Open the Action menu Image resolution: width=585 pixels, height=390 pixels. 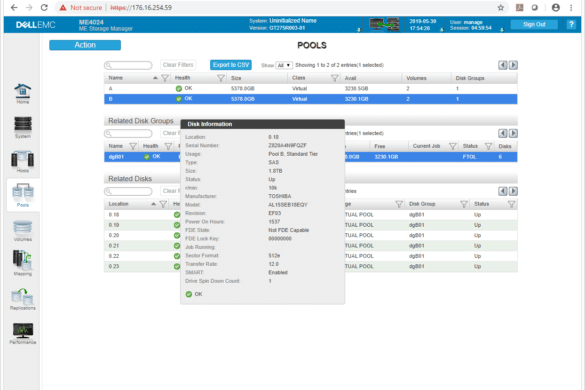(x=85, y=45)
